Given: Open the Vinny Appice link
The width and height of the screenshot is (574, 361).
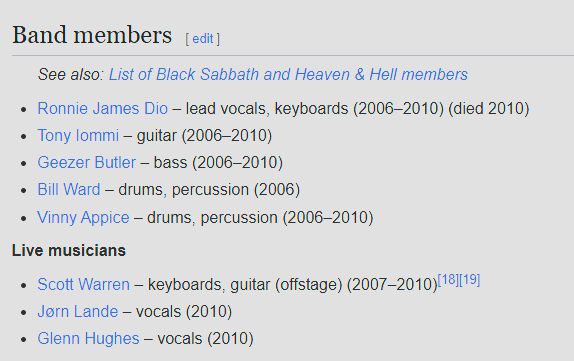Looking at the screenshot, I should point(83,217).
